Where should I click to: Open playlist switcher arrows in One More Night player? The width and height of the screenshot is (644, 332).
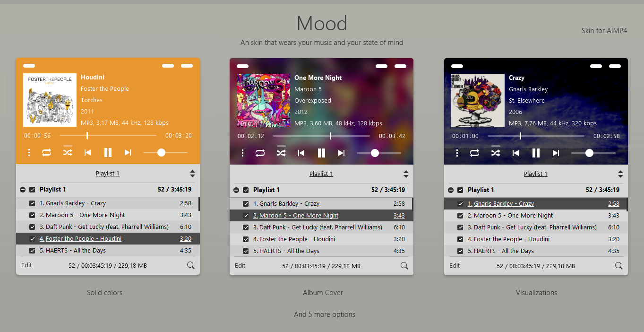[x=406, y=174]
